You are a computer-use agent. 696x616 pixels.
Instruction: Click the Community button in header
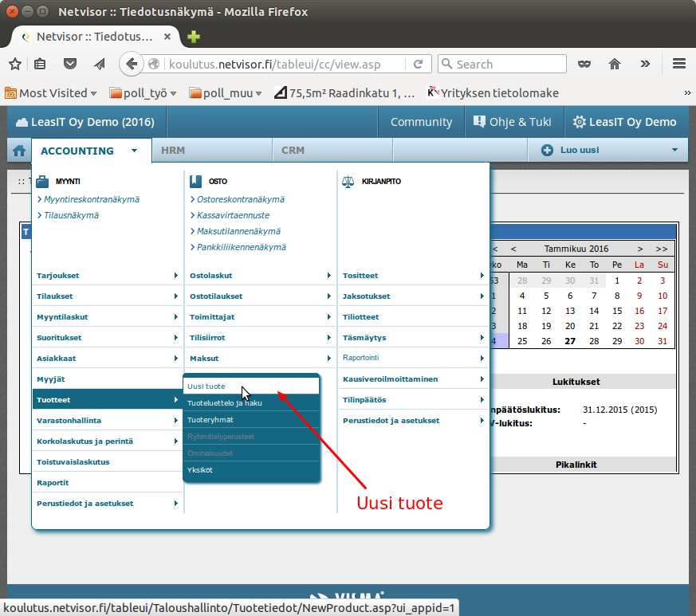pyautogui.click(x=421, y=122)
